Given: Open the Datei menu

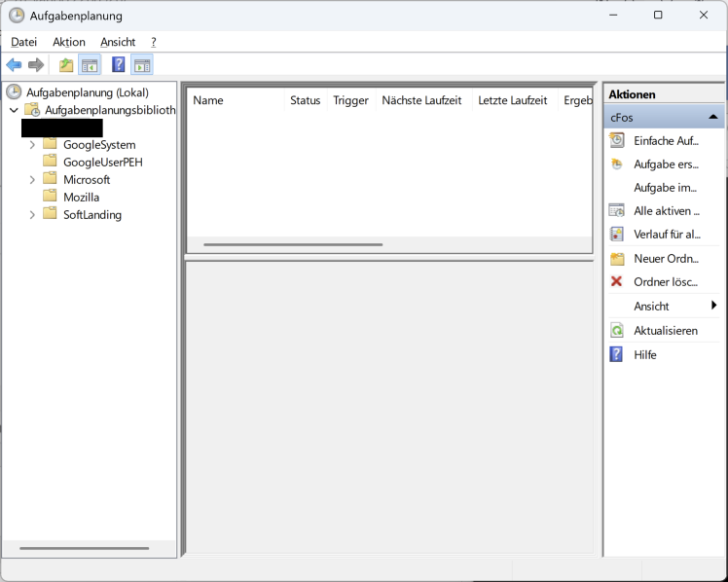Looking at the screenshot, I should (23, 42).
